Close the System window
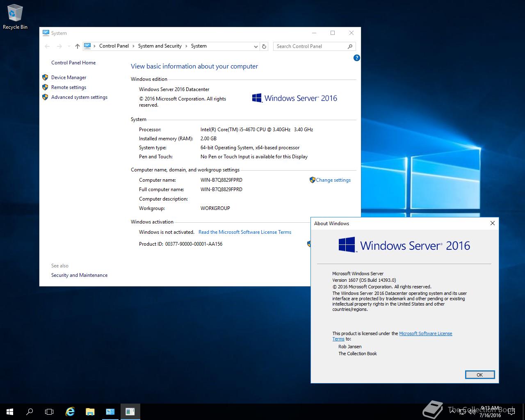525x420 pixels. pos(352,33)
